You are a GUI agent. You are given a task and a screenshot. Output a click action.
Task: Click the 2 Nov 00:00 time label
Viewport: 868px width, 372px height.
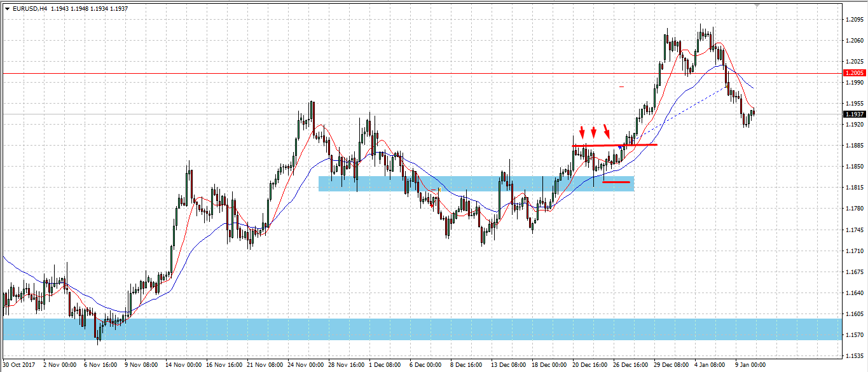pos(60,365)
